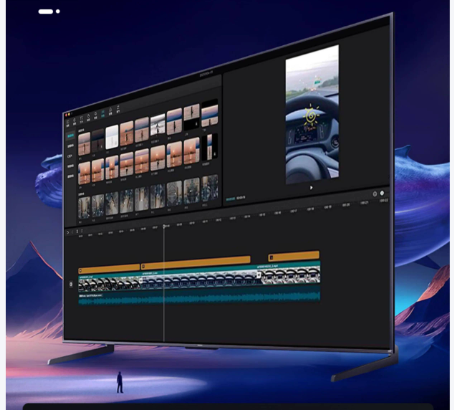Click the arrow tool icon at the timeline's left

pos(68,232)
